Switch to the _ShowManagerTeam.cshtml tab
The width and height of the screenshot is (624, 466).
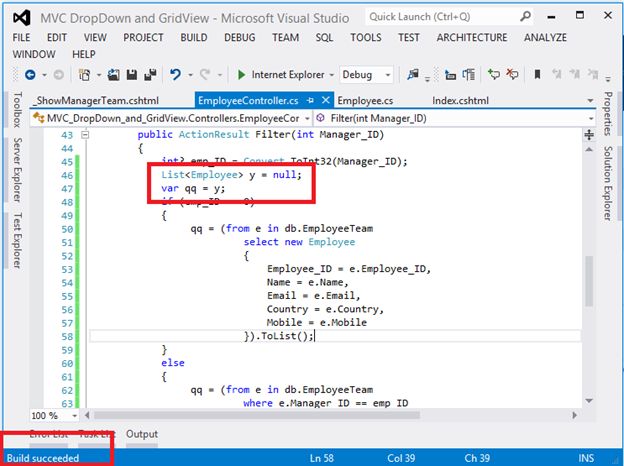click(x=96, y=101)
